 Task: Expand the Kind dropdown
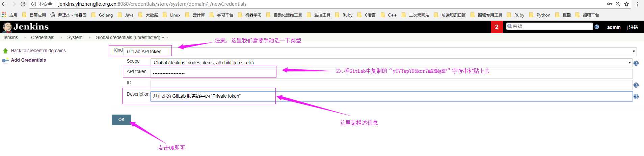click(x=380, y=52)
